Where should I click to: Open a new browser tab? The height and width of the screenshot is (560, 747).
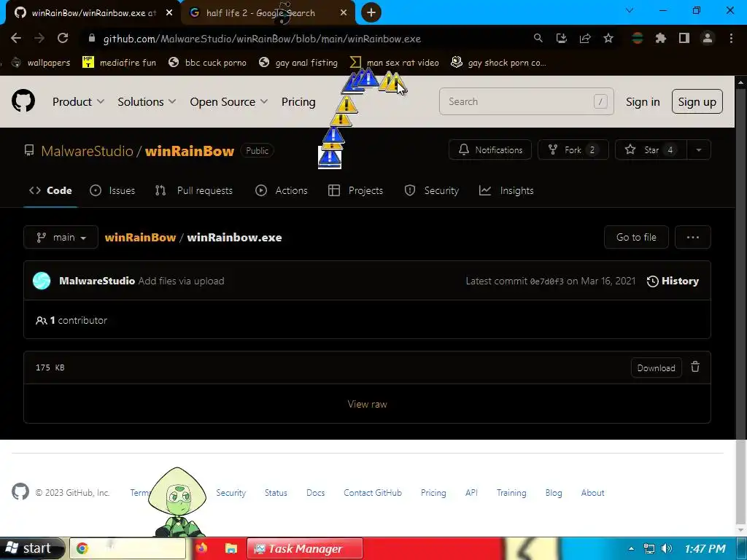point(371,12)
